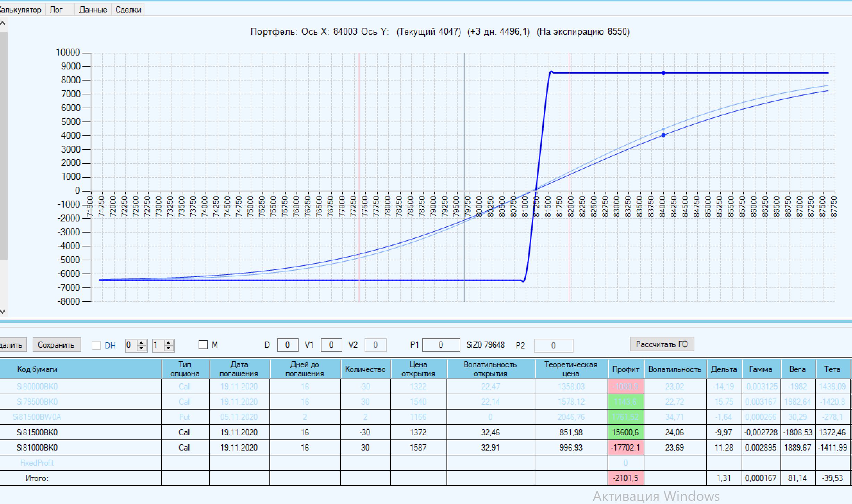Check the M checkbox

203,345
